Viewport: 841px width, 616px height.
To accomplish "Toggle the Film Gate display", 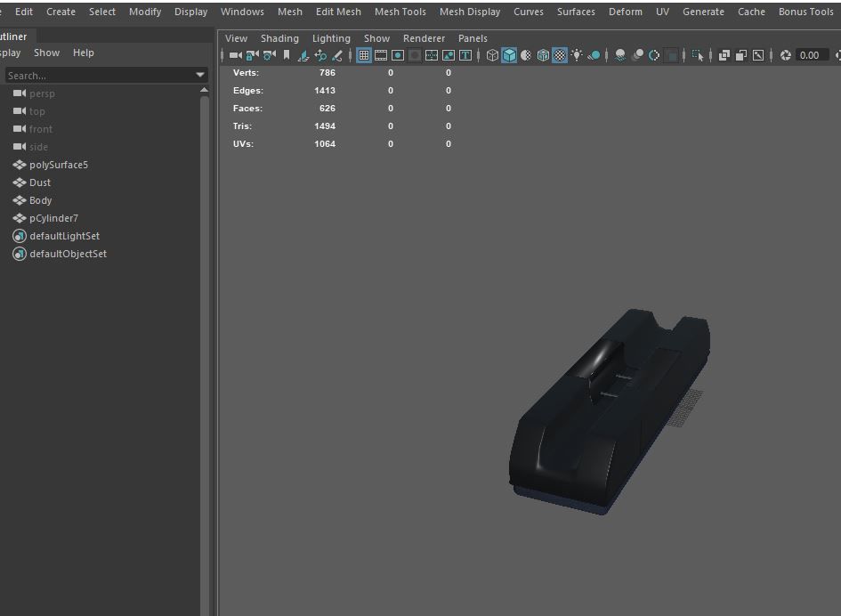I will coord(381,54).
